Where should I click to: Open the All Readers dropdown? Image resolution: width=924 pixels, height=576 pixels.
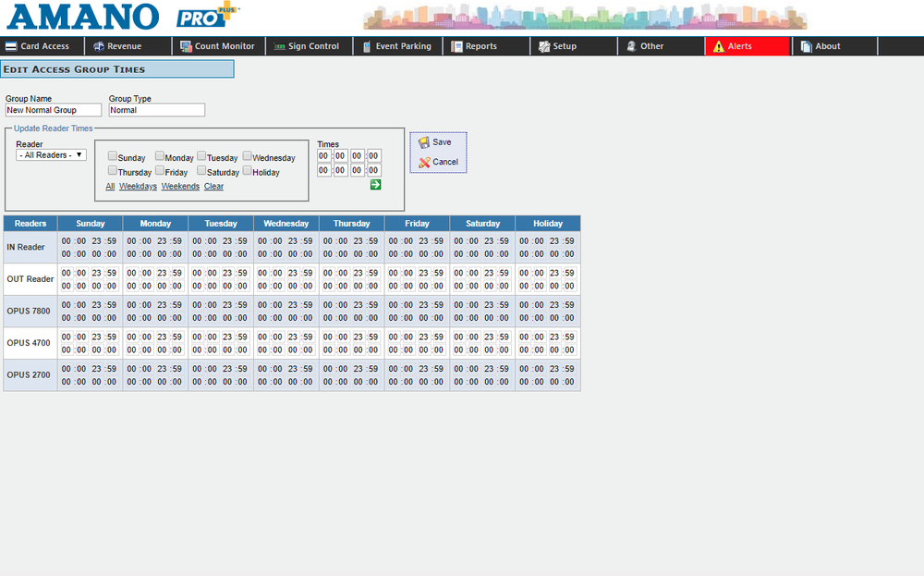click(51, 155)
